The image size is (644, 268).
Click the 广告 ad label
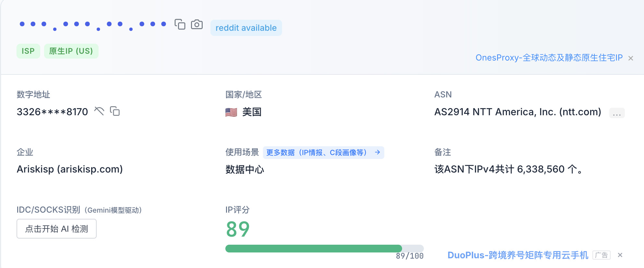coord(602,255)
